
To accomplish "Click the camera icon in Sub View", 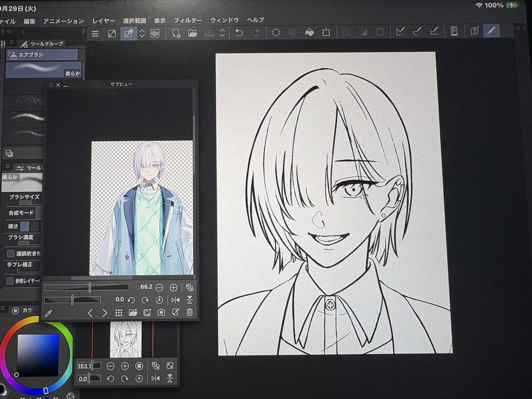I will coord(161,312).
